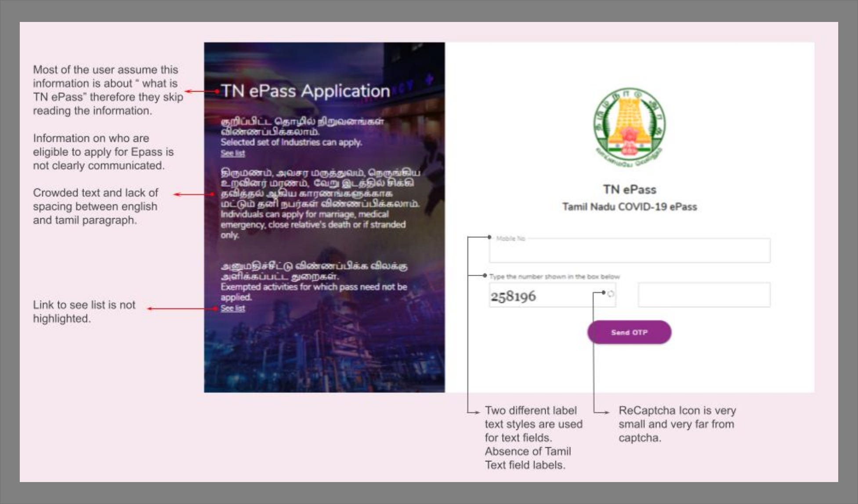Click the captcha number 258196 image

(x=514, y=296)
